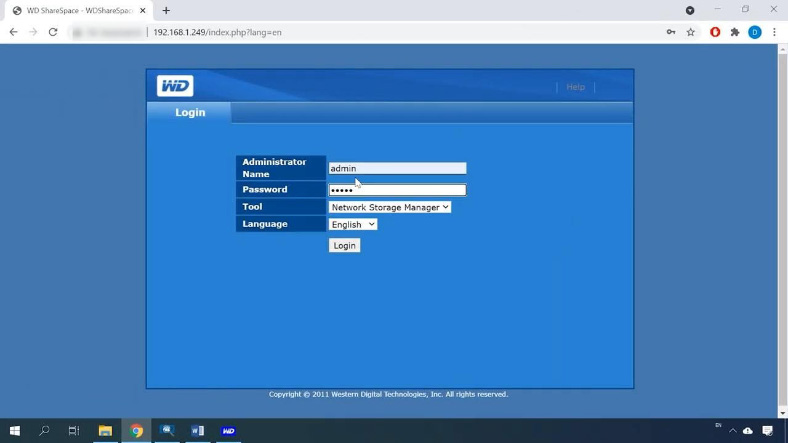Open the Windows Start menu
788x443 pixels.
pyautogui.click(x=15, y=430)
